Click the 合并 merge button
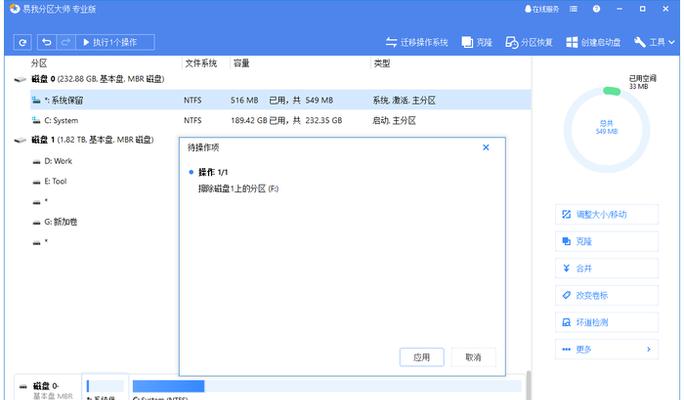This screenshot has height=400, width=684. (x=607, y=268)
